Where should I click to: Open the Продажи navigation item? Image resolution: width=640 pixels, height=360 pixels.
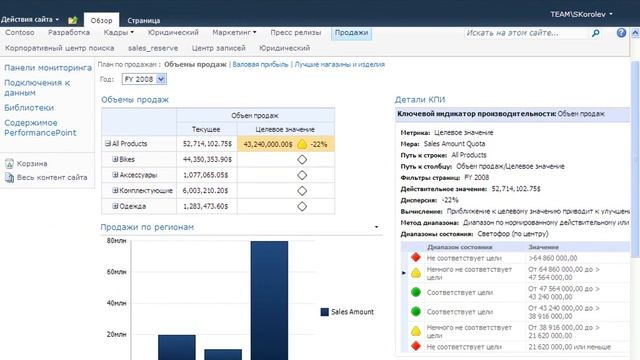pyautogui.click(x=351, y=33)
